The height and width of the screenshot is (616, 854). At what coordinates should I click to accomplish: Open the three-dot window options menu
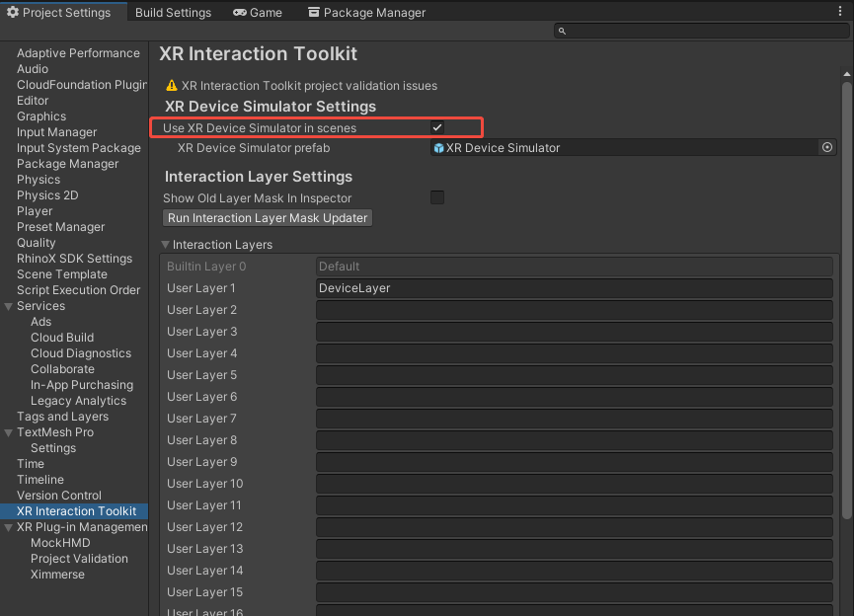point(840,11)
